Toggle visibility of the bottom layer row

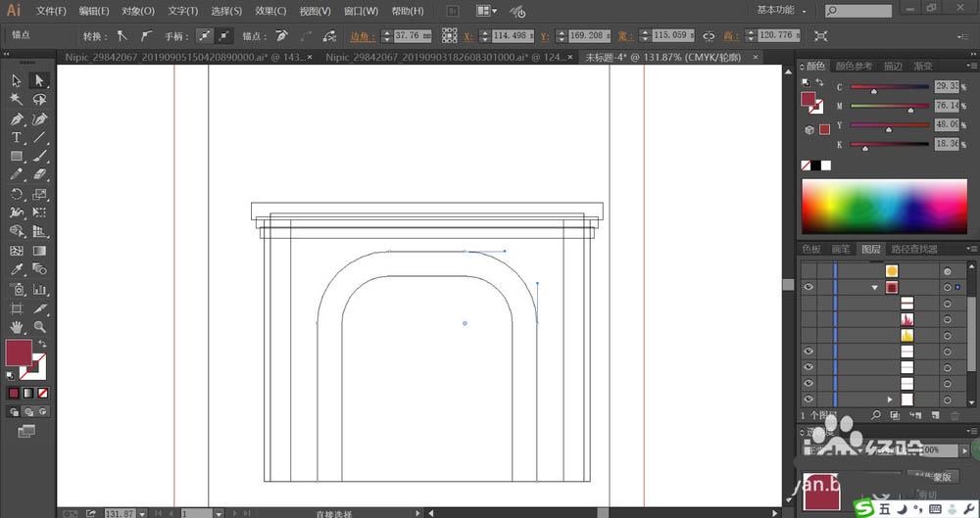(x=808, y=399)
